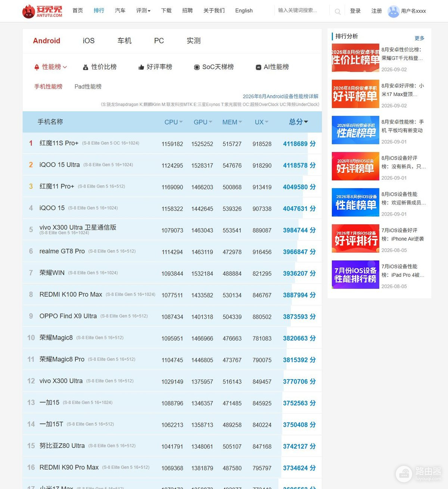Click vivo X300 Ultra 卫星通信版 name
The width and height of the screenshot is (448, 489).
click(x=78, y=228)
